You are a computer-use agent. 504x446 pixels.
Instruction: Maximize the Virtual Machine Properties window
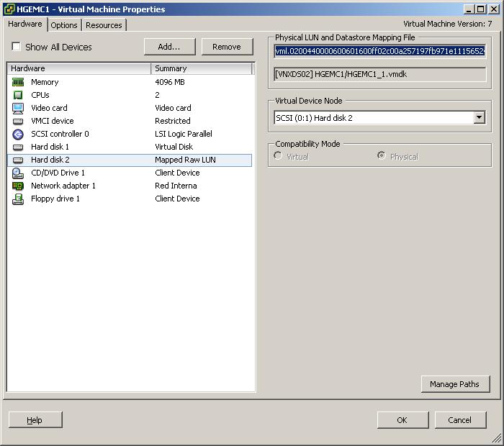(480, 9)
